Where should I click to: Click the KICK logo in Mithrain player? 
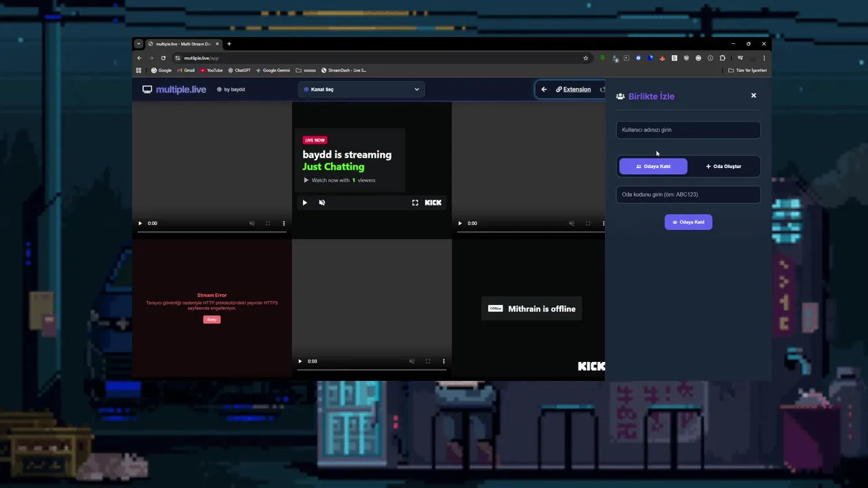click(x=591, y=366)
